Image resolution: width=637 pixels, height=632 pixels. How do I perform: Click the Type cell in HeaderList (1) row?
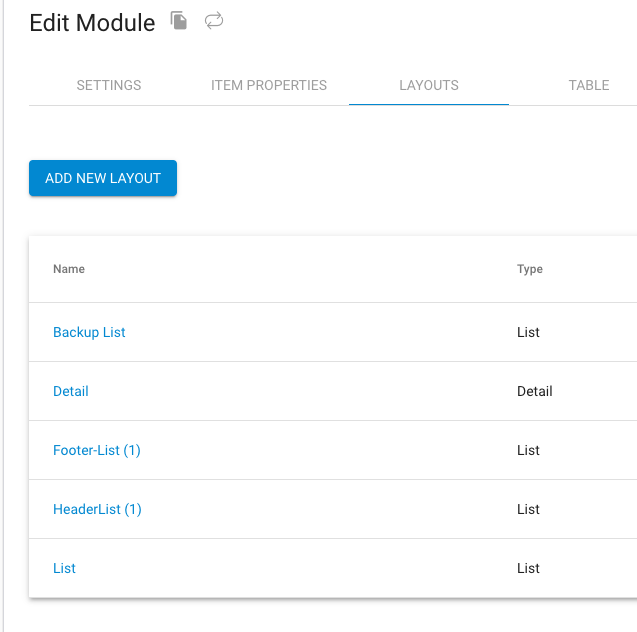(x=528, y=509)
